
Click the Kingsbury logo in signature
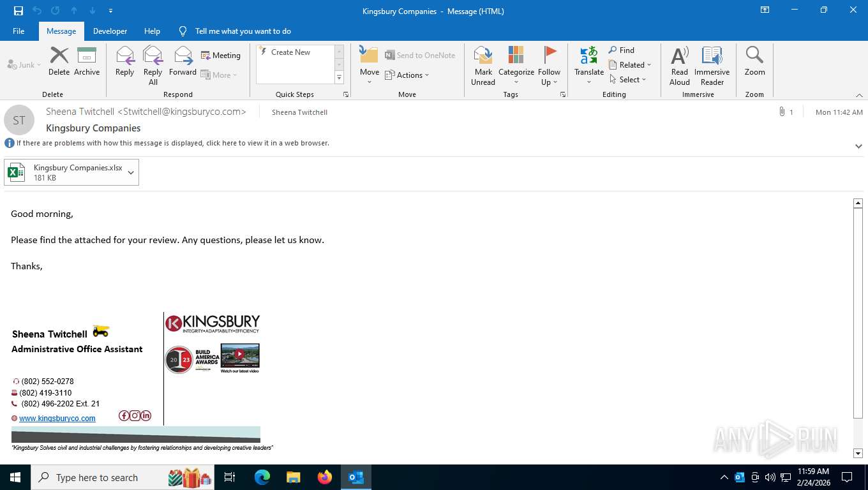pyautogui.click(x=213, y=323)
